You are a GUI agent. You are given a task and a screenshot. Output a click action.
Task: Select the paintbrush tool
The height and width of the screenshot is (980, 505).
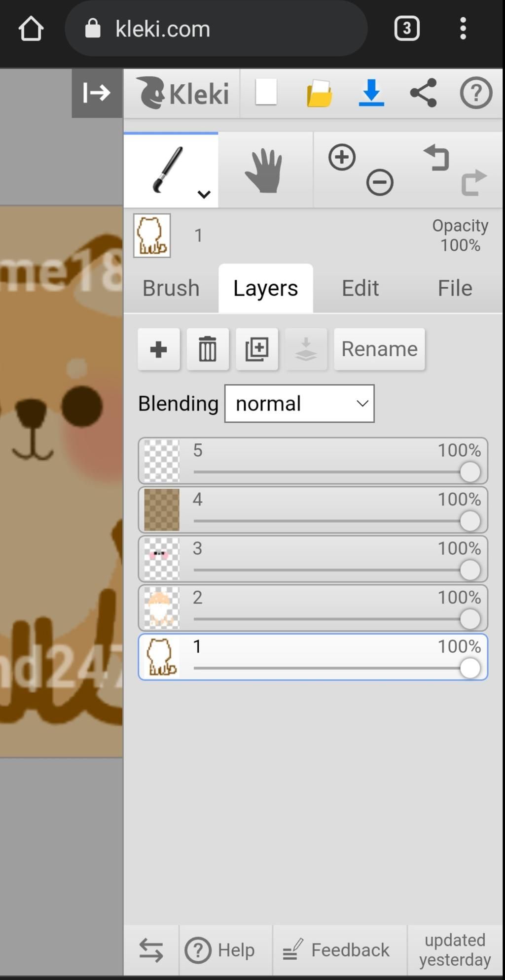click(x=167, y=169)
